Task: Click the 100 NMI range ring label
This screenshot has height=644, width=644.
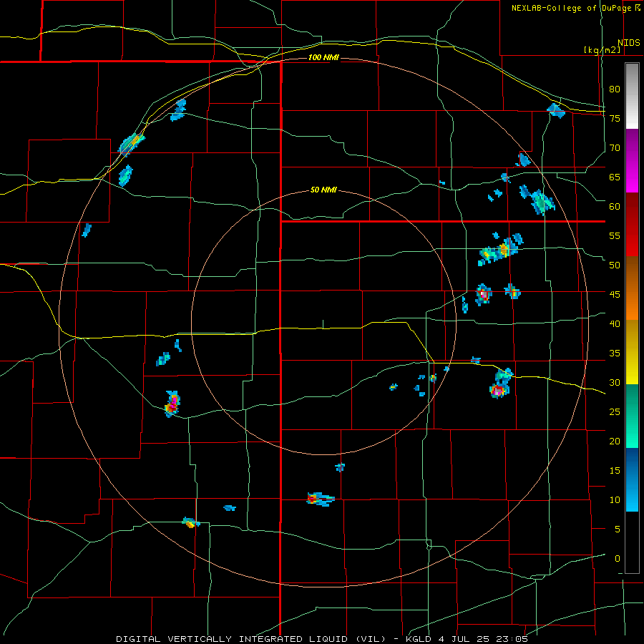Action: [323, 57]
